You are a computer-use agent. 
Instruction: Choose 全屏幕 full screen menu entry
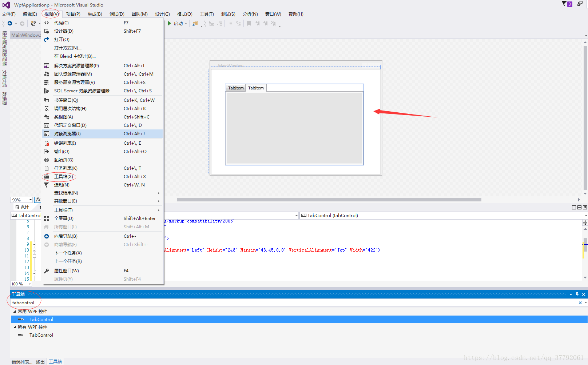[x=103, y=218]
